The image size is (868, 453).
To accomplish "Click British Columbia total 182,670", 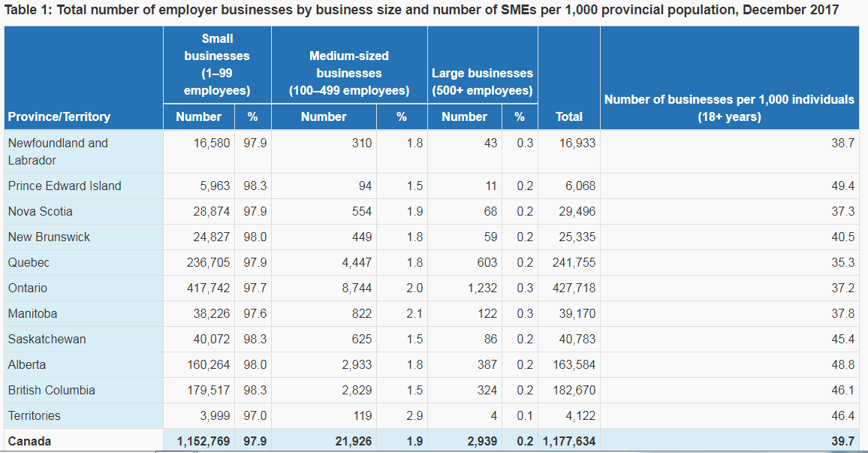I will click(574, 390).
